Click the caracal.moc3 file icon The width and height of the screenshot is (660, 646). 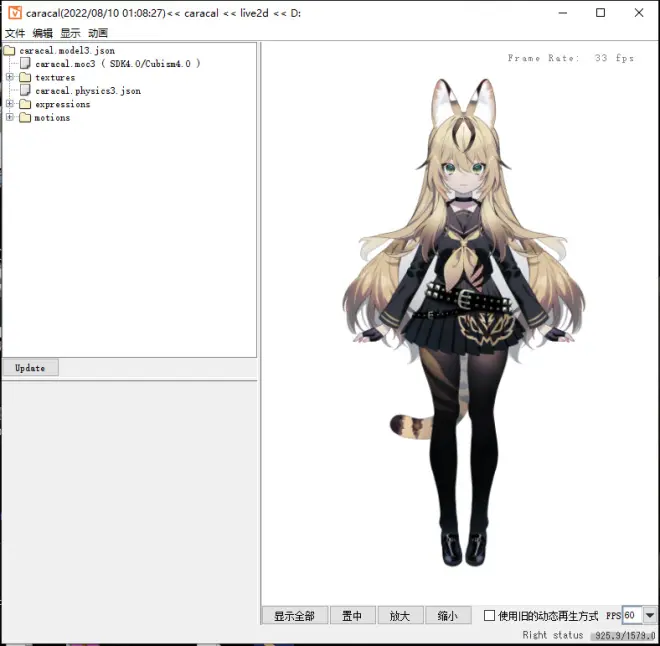(25, 64)
